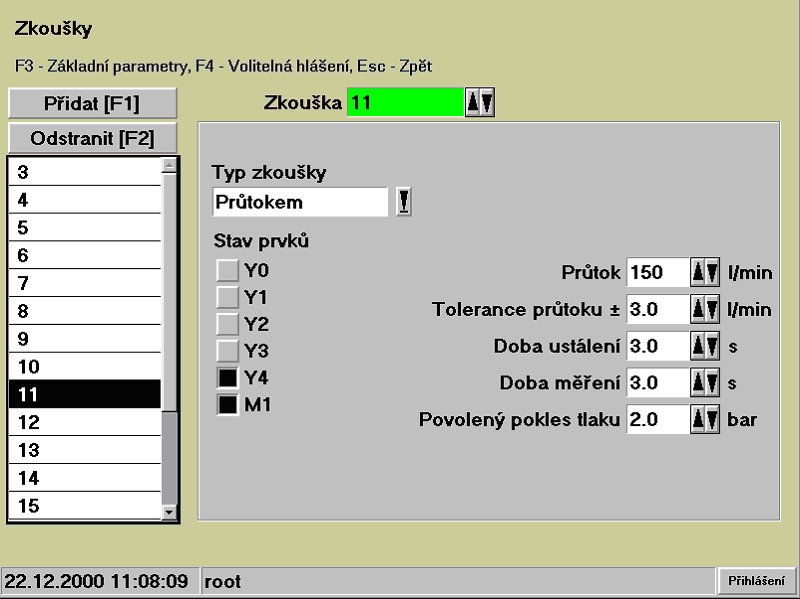Screen dimensions: 800x599
Task: Select test 7 in the list
Action: tap(84, 283)
